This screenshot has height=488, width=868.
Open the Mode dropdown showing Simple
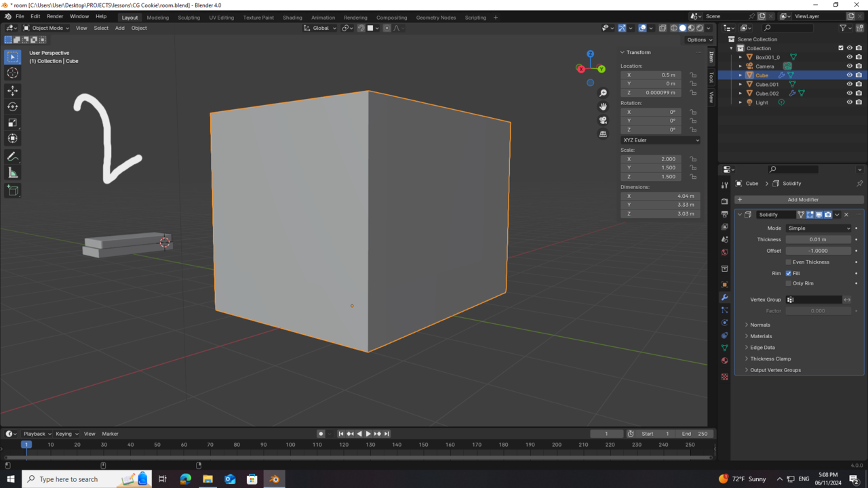pos(818,228)
